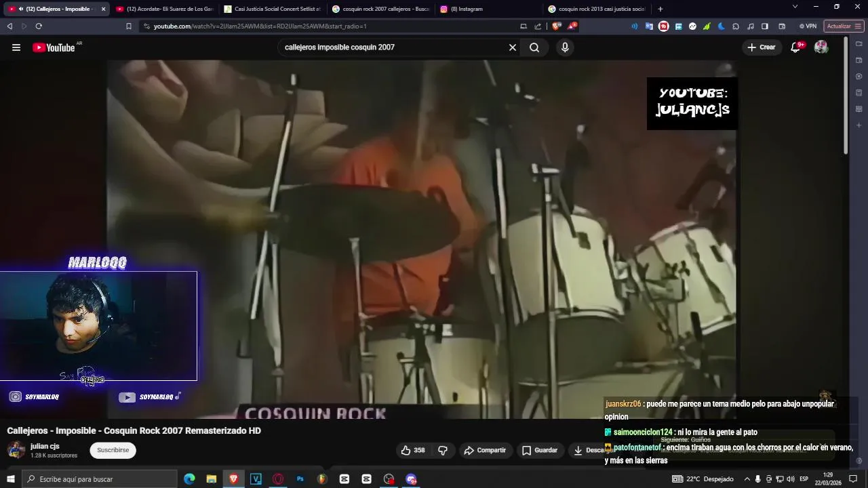
Task: Click the sidebar plus customize icon
Action: coord(859,125)
